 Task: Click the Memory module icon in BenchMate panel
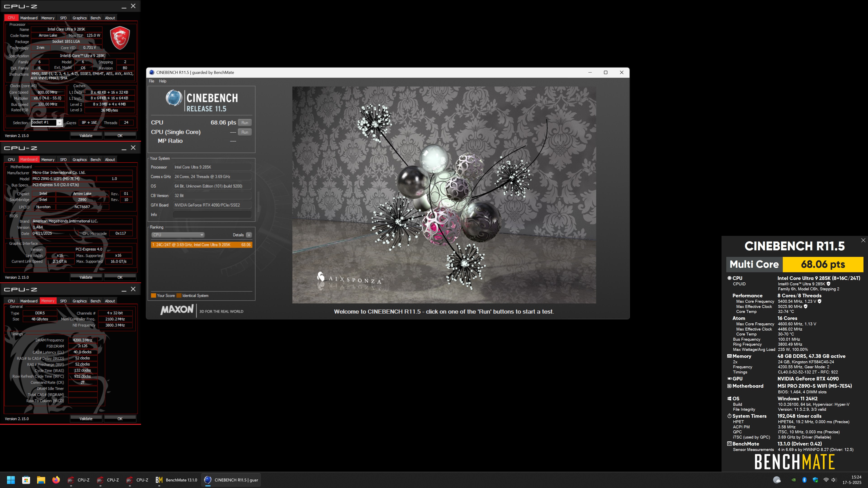729,356
